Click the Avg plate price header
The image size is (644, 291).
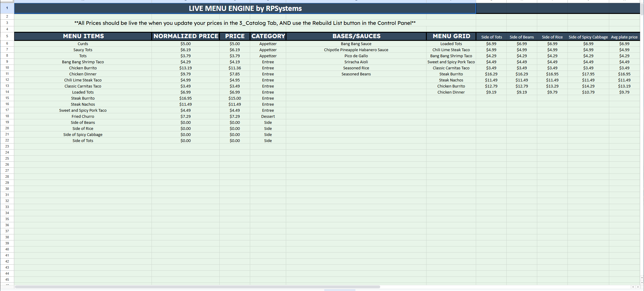pyautogui.click(x=624, y=37)
